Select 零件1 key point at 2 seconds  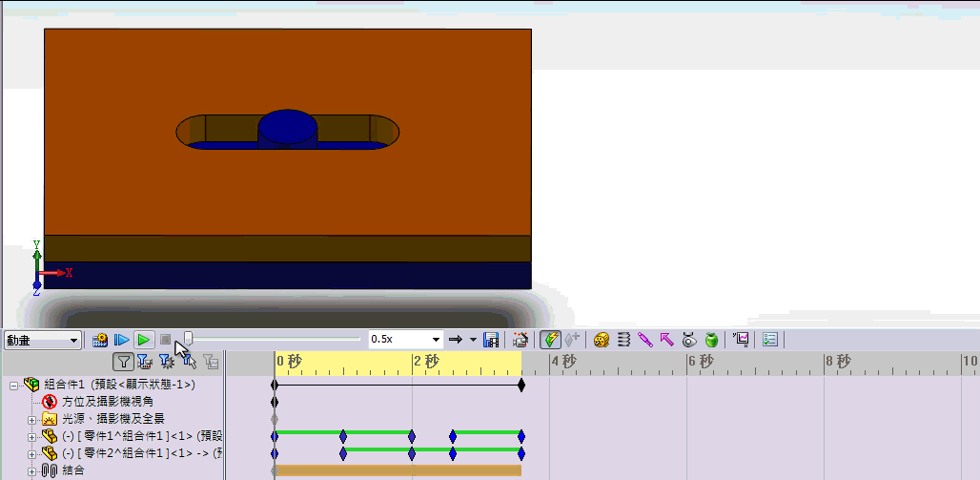tap(412, 436)
